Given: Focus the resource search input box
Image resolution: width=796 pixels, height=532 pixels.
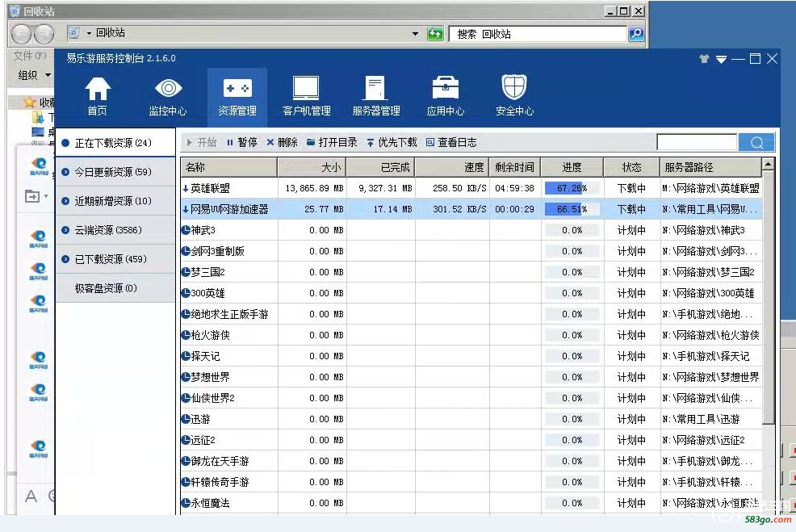Looking at the screenshot, I should tap(697, 143).
